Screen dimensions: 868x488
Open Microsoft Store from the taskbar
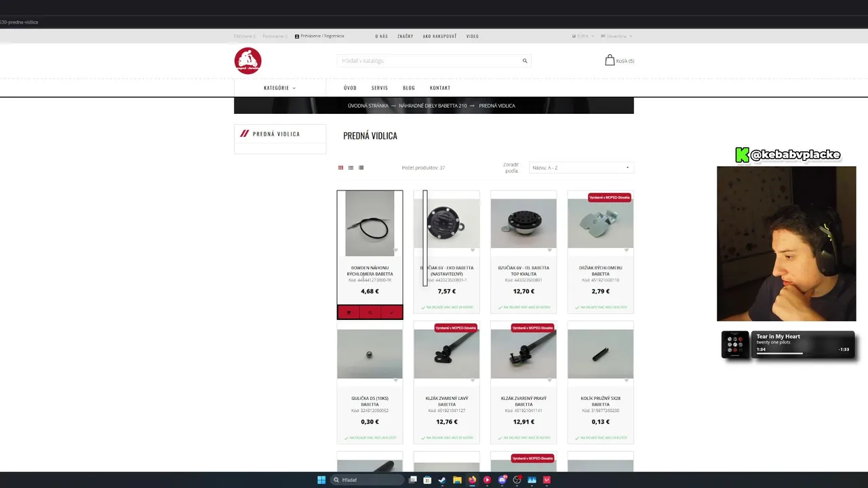[427, 480]
